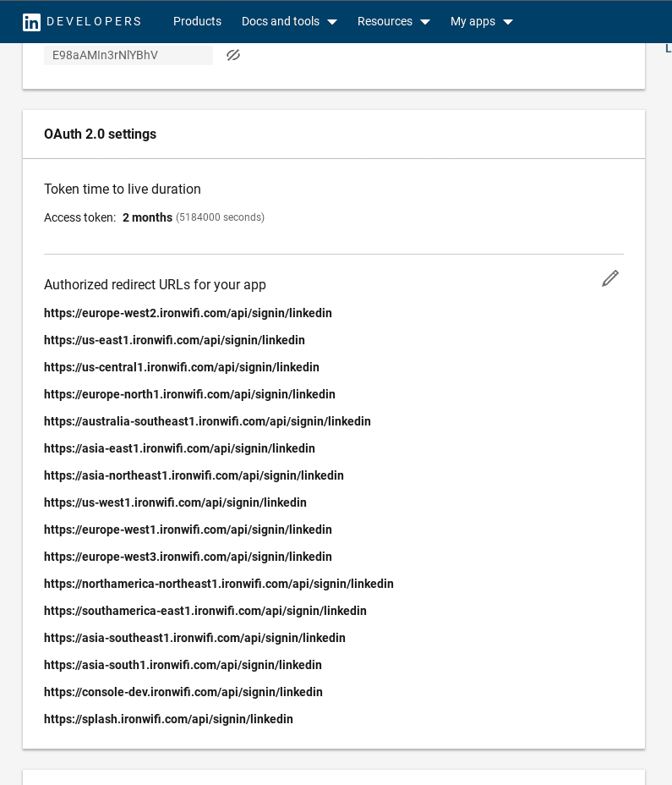Click the console-dev ironwifi redirect URL

point(183,692)
